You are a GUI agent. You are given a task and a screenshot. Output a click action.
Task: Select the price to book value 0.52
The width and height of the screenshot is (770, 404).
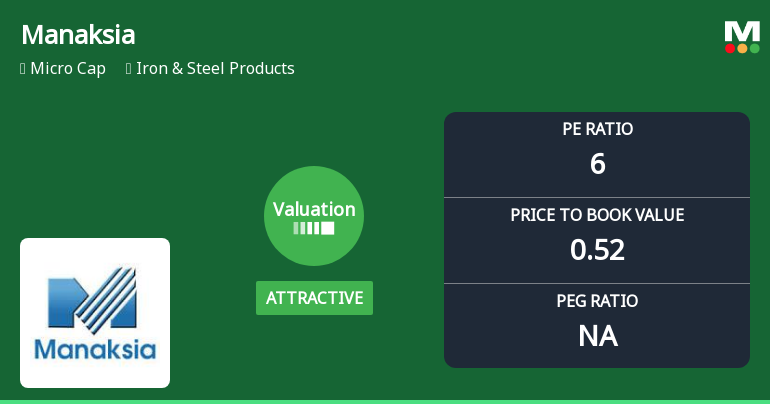[x=597, y=250]
